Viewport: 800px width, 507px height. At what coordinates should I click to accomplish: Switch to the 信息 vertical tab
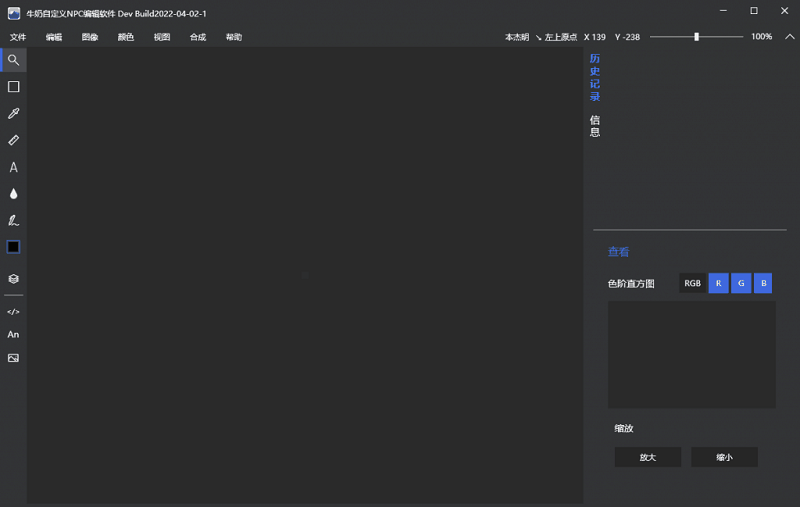click(595, 126)
